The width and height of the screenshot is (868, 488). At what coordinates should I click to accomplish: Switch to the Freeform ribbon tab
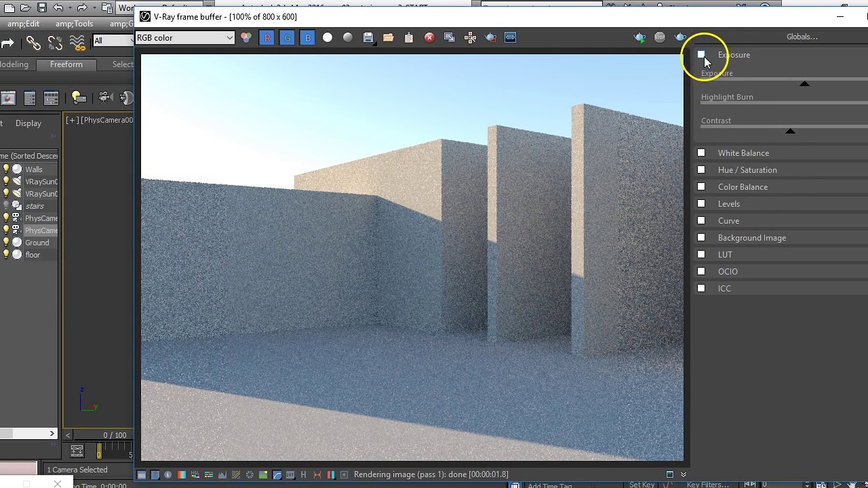[66, 64]
